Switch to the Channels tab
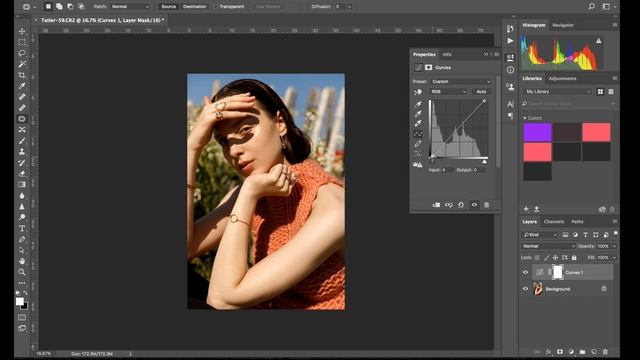Image resolution: width=640 pixels, height=360 pixels. click(x=554, y=222)
